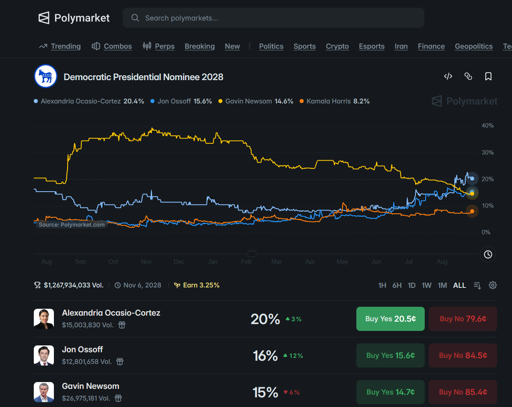Image resolution: width=512 pixels, height=407 pixels.
Task: Click Gavin Newsom's photo
Action: [x=44, y=392]
